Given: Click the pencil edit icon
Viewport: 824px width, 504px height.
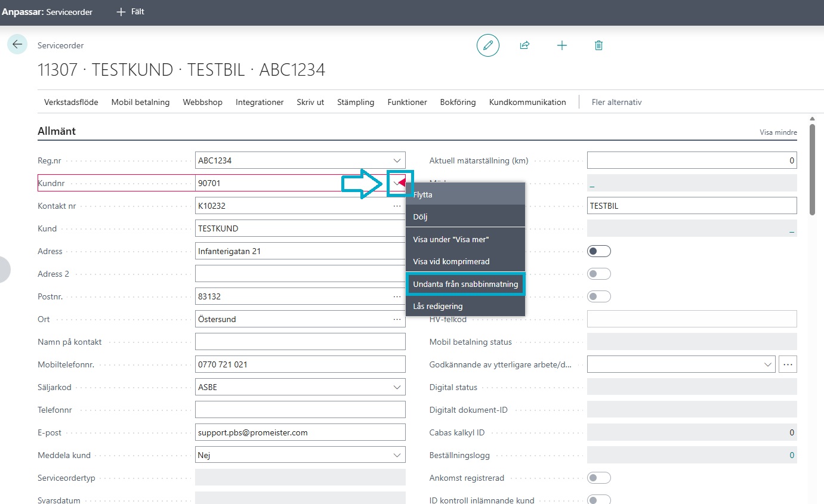Looking at the screenshot, I should click(x=487, y=45).
